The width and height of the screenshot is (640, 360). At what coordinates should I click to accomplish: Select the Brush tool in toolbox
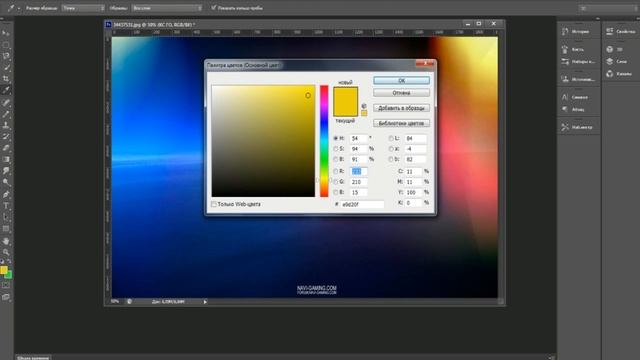(x=6, y=114)
